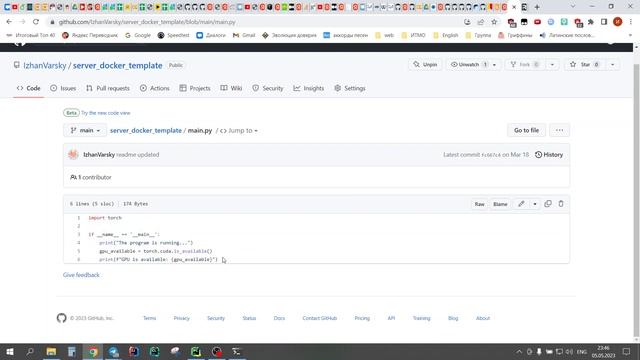Open the Training footer link
Screen dimensions: 640x360
pos(421,318)
